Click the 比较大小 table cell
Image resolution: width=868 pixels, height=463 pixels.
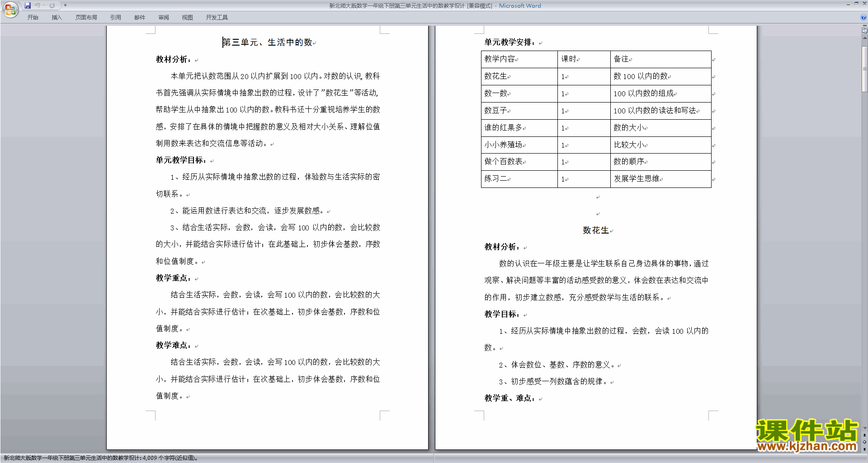[x=661, y=145]
